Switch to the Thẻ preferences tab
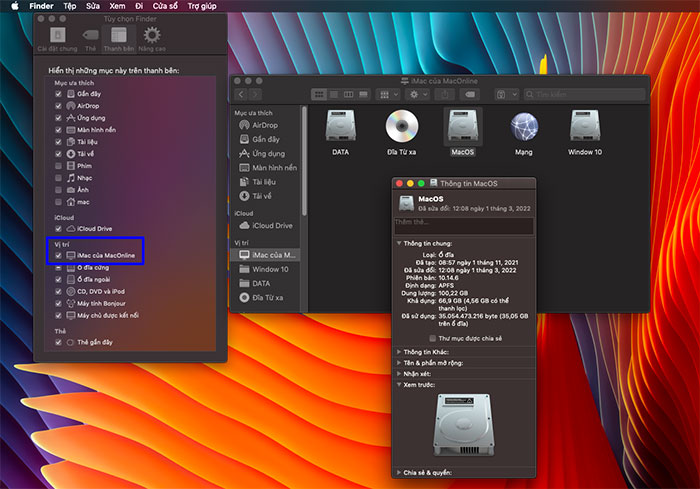 tap(91, 39)
